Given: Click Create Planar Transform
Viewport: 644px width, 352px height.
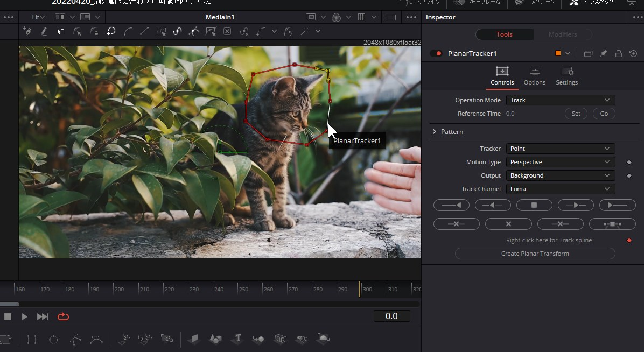Looking at the screenshot, I should click(535, 254).
